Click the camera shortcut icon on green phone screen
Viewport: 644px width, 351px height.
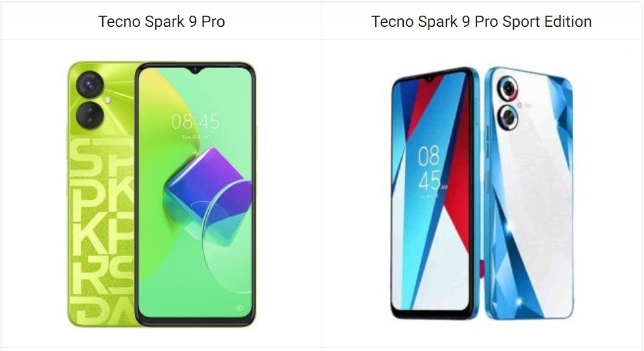tap(240, 308)
